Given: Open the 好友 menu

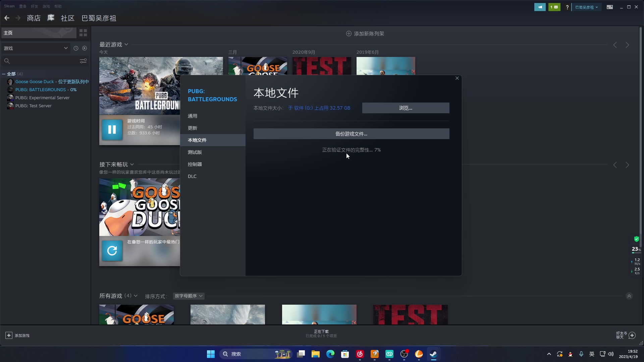Looking at the screenshot, I should [35, 6].
